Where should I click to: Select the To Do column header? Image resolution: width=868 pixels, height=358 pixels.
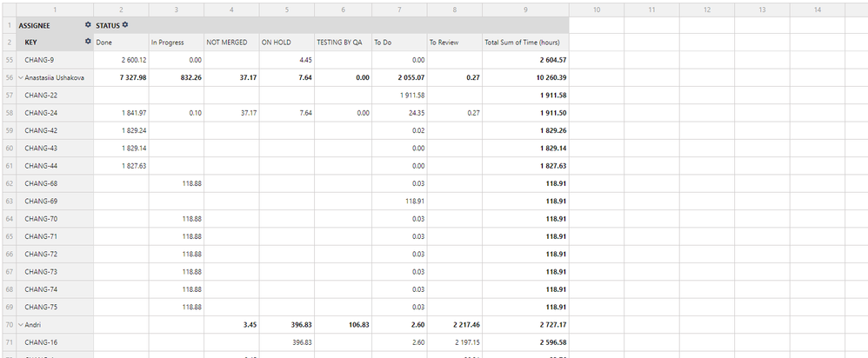click(399, 43)
